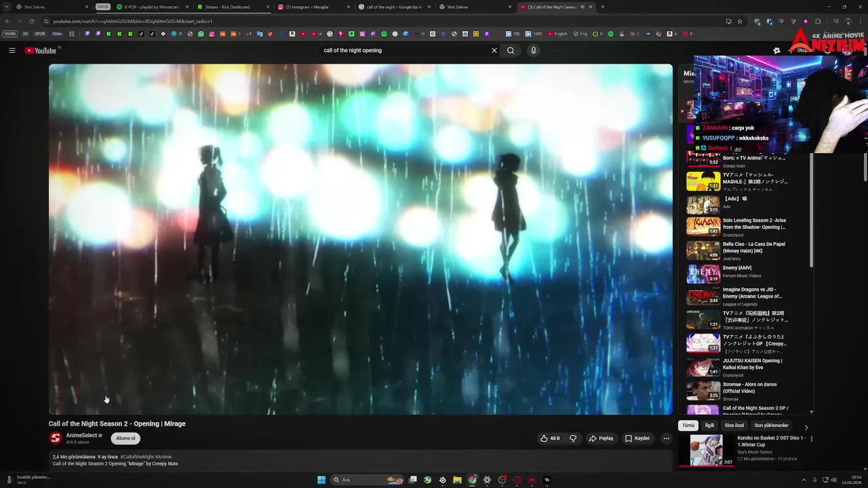Click the browser address bar URL

tap(133, 21)
